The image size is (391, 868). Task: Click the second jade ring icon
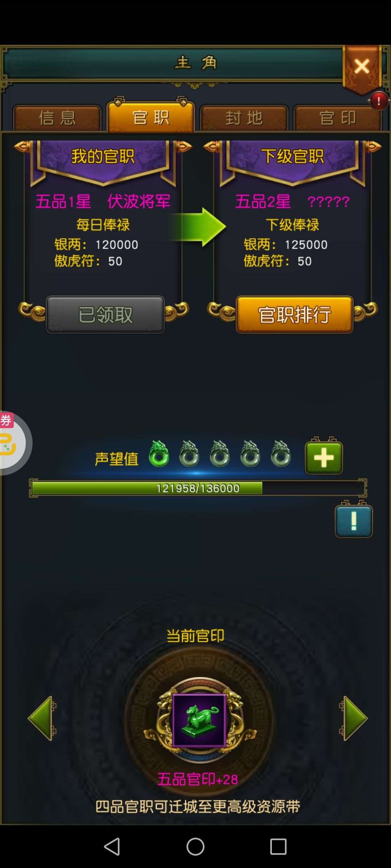click(189, 454)
